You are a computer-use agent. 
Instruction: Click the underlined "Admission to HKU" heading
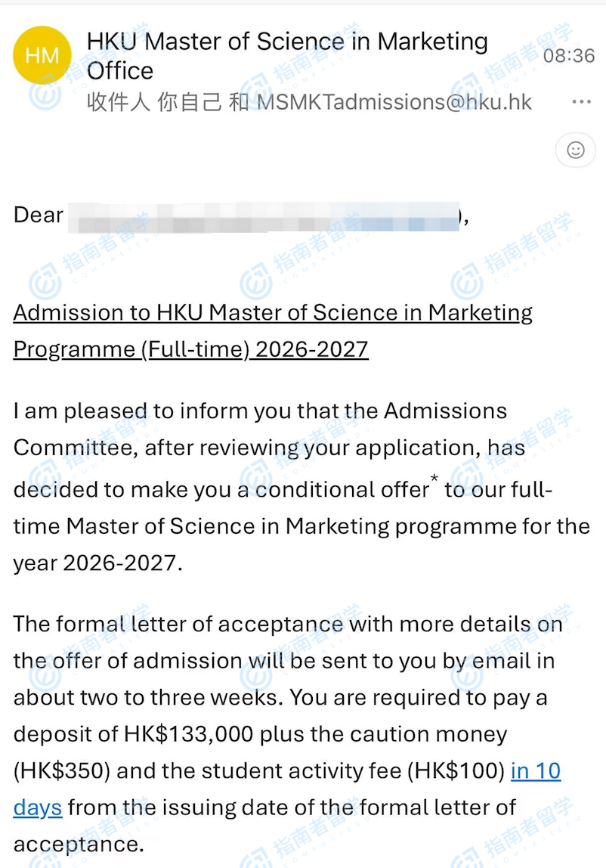(x=273, y=312)
